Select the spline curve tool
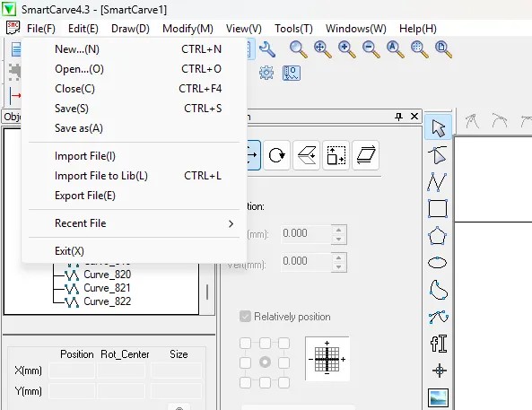This screenshot has height=410, width=532. (438, 317)
